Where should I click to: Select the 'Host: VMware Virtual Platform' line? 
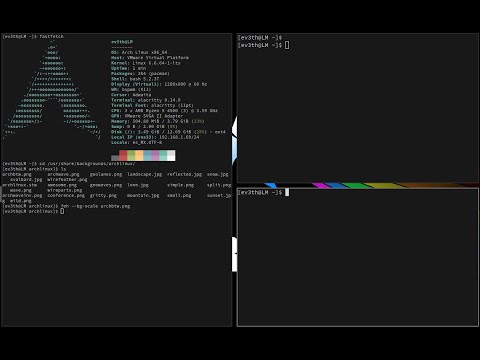click(x=150, y=58)
